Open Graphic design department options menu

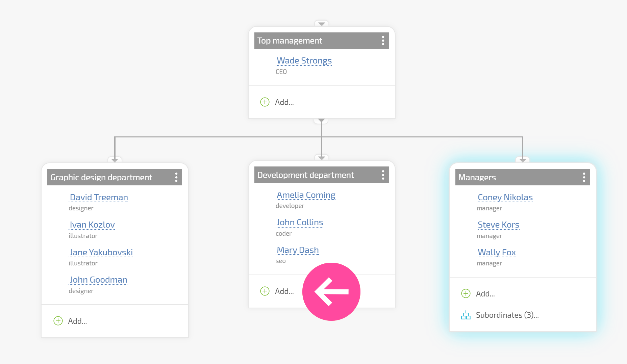pos(176,177)
